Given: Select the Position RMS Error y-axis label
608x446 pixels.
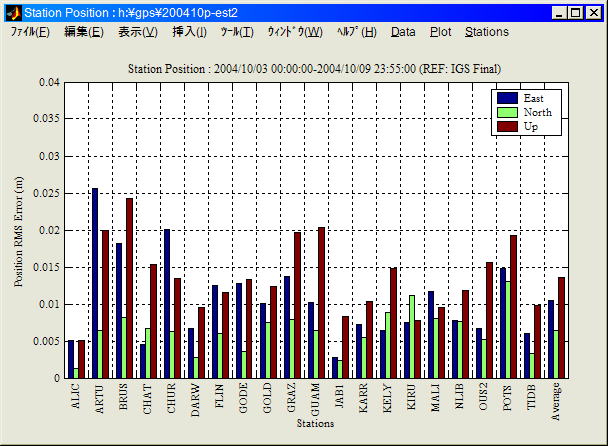Looking at the screenshot, I should coord(19,231).
